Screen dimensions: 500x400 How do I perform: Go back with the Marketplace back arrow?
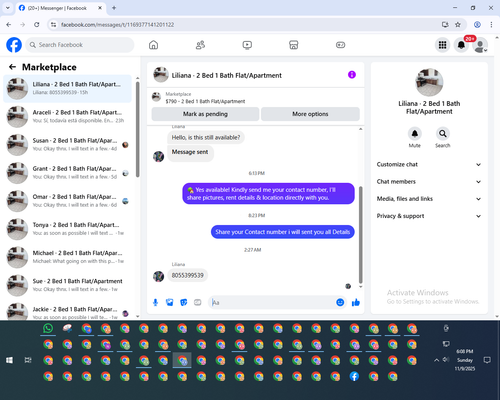pos(12,67)
